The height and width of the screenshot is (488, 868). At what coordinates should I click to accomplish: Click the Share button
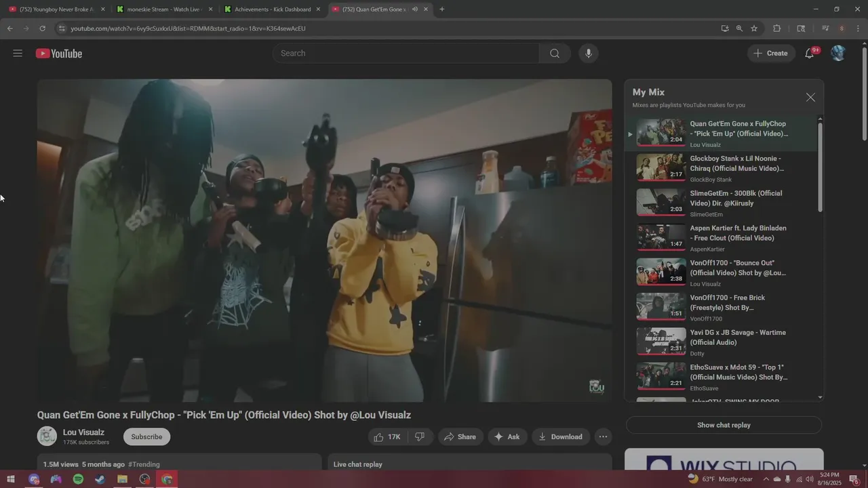click(460, 437)
